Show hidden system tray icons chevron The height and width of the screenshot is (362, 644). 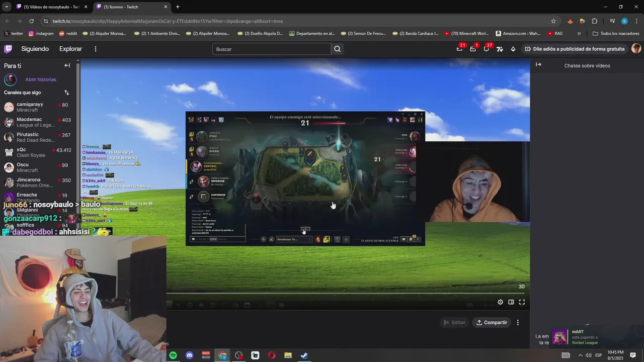(x=580, y=355)
